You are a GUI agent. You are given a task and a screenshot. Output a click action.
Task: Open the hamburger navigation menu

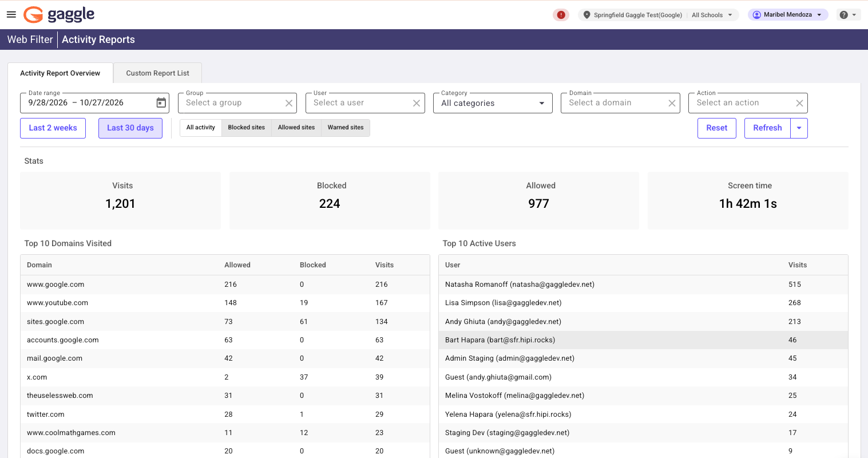11,14
